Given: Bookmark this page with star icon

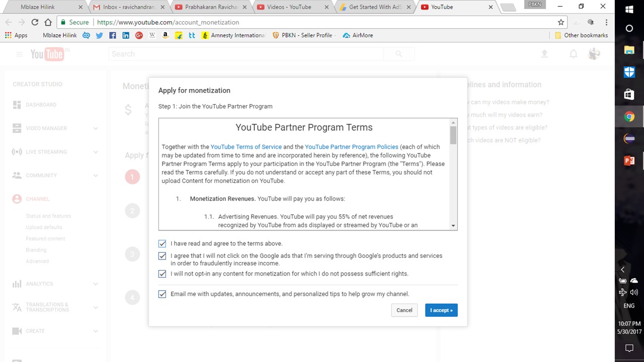Looking at the screenshot, I should pyautogui.click(x=561, y=22).
